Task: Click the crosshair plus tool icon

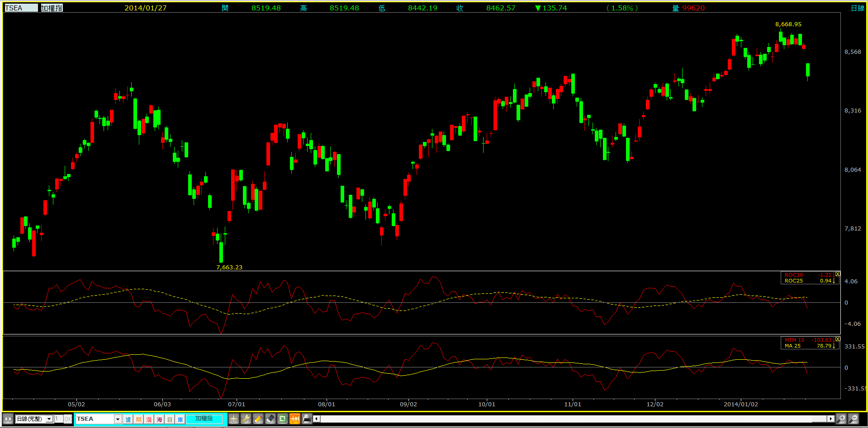Action: pos(233,419)
